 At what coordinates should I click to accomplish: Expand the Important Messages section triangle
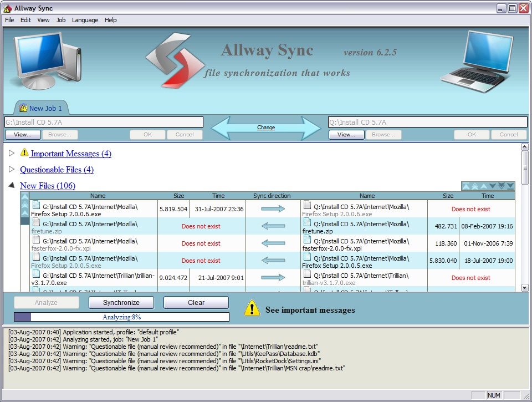pyautogui.click(x=12, y=153)
